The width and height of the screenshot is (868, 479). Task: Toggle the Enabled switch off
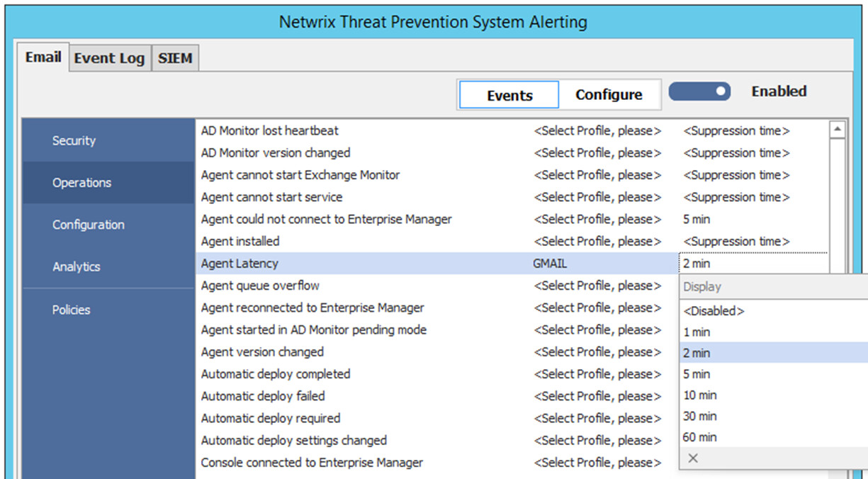point(700,91)
